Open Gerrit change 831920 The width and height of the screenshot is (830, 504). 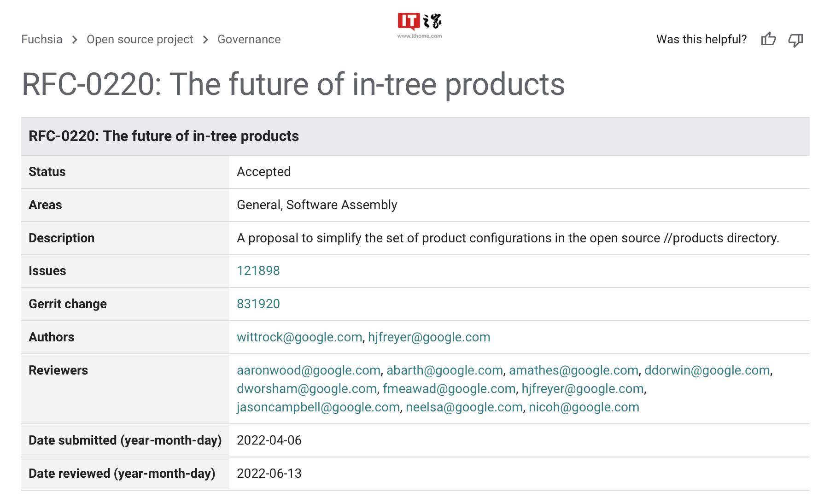click(258, 304)
